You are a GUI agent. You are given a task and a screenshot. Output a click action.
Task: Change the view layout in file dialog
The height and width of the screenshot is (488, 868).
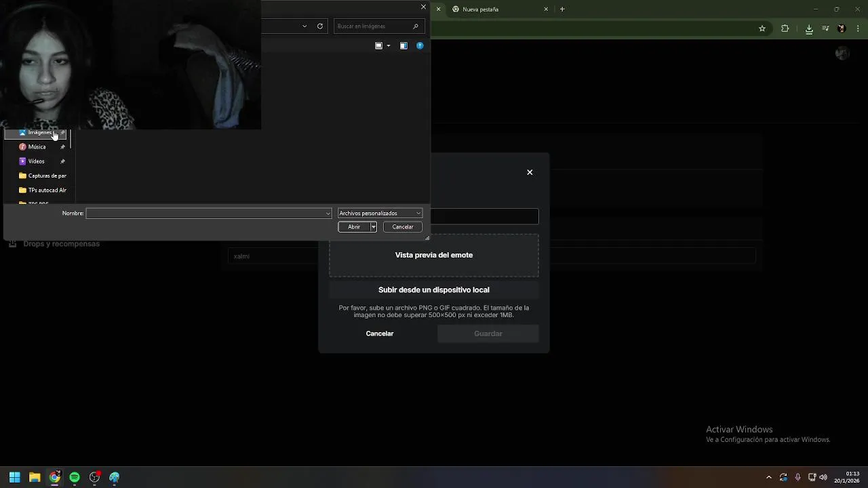(x=379, y=45)
